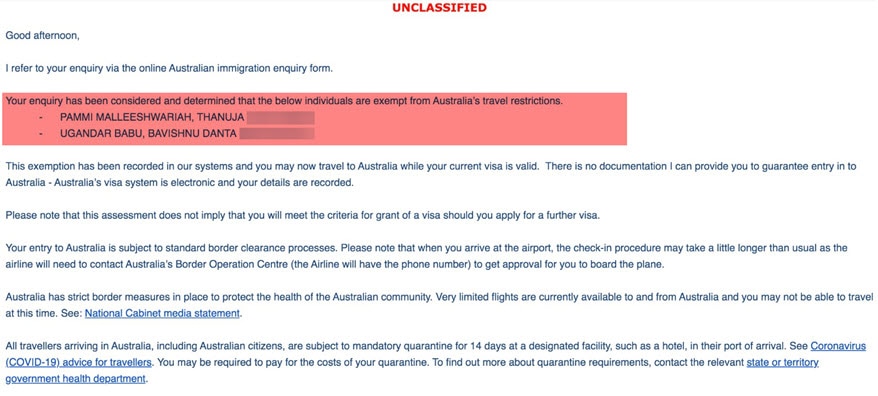This screenshot has height=396, width=878.
Task: Open the National Cabinet media statement link
Action: click(x=162, y=314)
